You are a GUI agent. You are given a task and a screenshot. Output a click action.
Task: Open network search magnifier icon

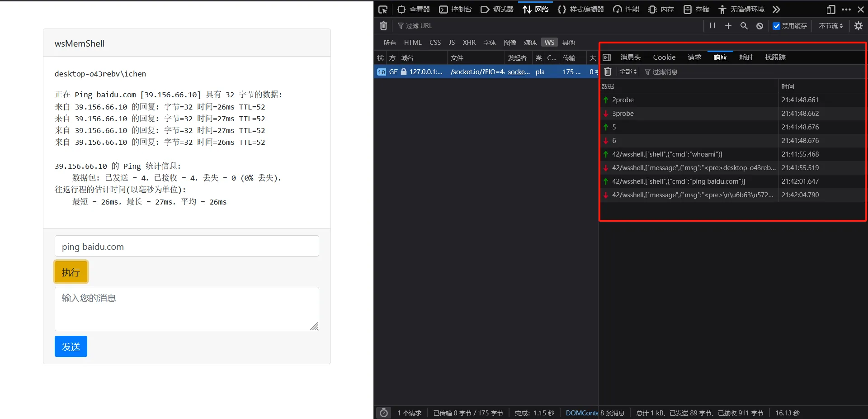pos(744,26)
